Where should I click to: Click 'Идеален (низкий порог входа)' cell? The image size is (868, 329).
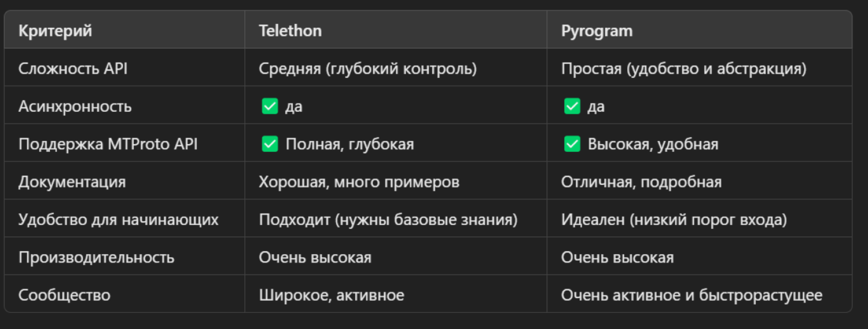(674, 220)
